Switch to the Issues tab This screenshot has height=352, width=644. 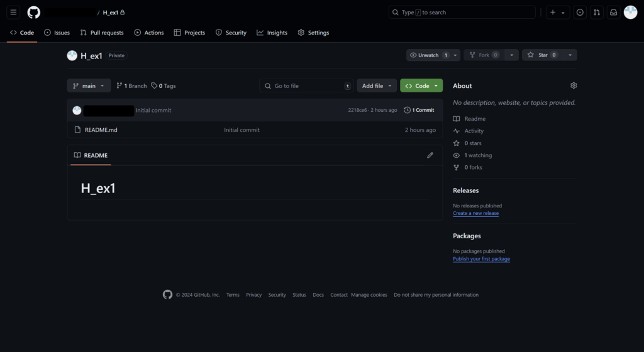coord(57,33)
